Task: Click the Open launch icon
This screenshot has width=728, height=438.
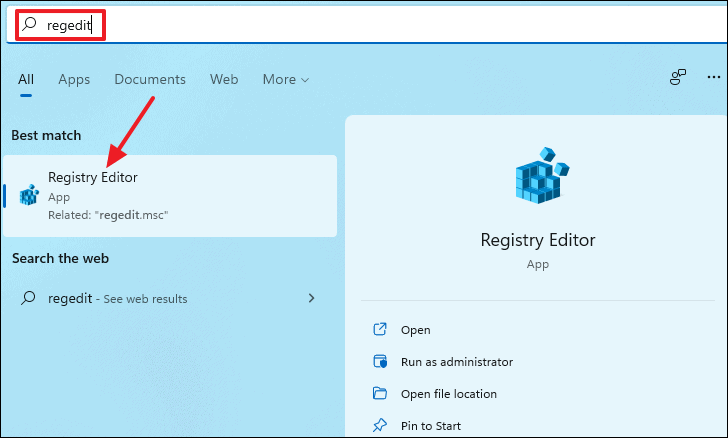Action: click(380, 329)
